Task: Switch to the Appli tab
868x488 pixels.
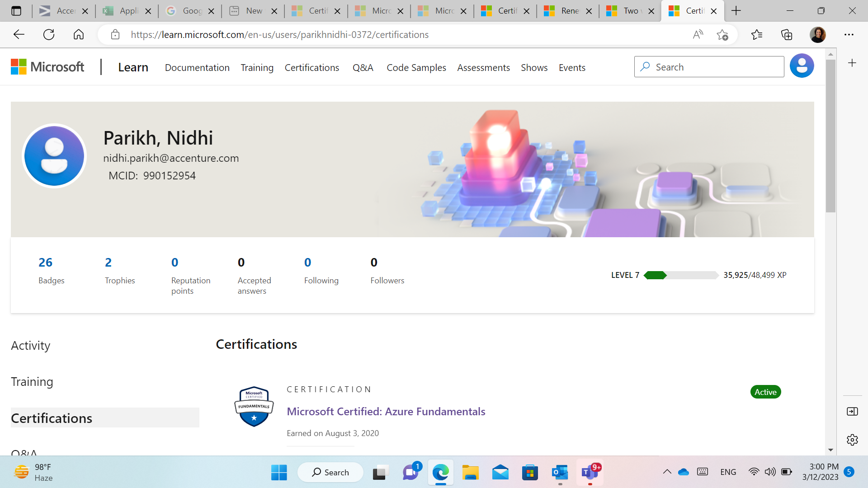Action: [127, 11]
